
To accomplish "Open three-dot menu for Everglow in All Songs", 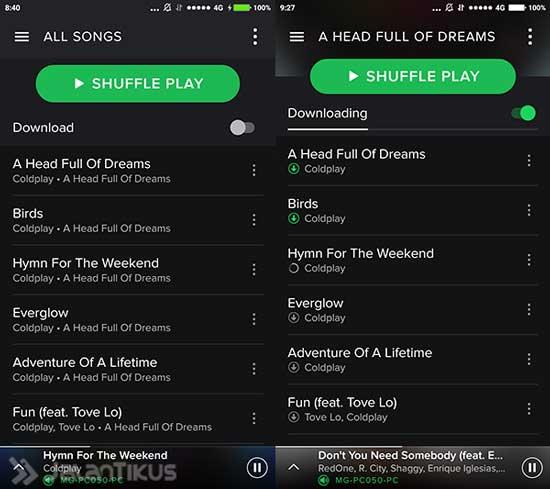I will pos(254,319).
